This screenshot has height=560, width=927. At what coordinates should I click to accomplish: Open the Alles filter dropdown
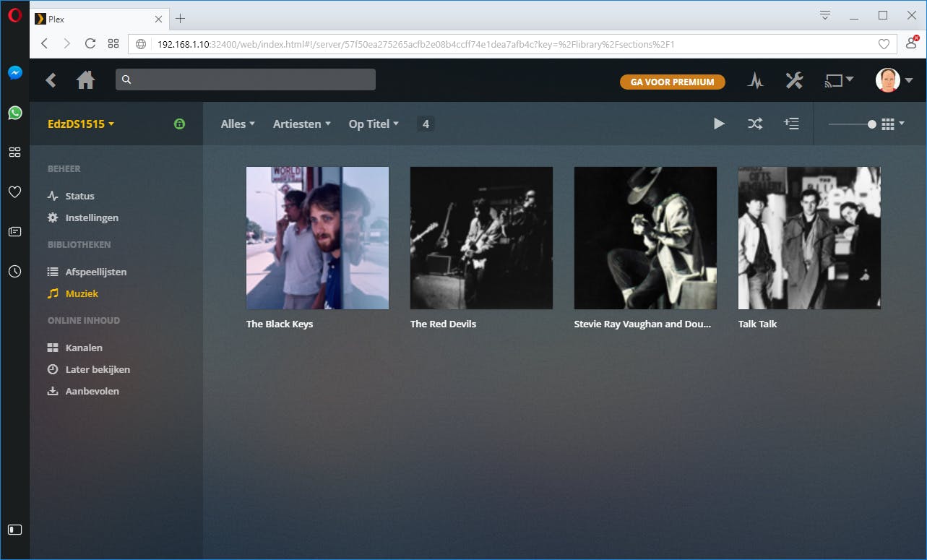click(238, 124)
